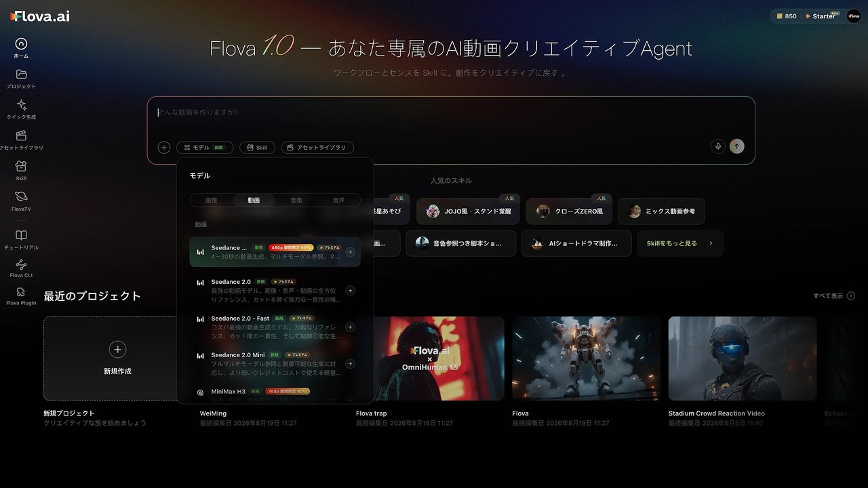Screen dimensions: 868x488
Task: Click the Starter plan button
Action: click(823, 16)
